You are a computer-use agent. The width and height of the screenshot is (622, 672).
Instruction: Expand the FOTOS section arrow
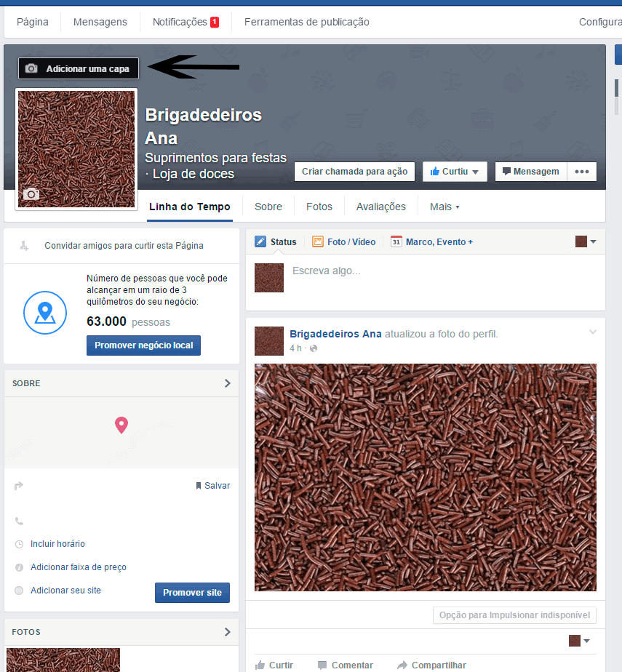(x=227, y=632)
